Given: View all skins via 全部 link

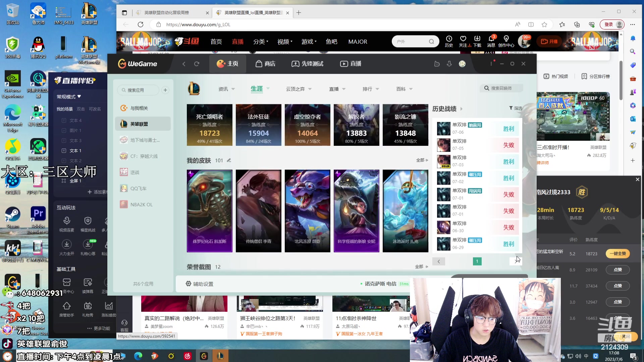Looking at the screenshot, I should click(x=422, y=160).
